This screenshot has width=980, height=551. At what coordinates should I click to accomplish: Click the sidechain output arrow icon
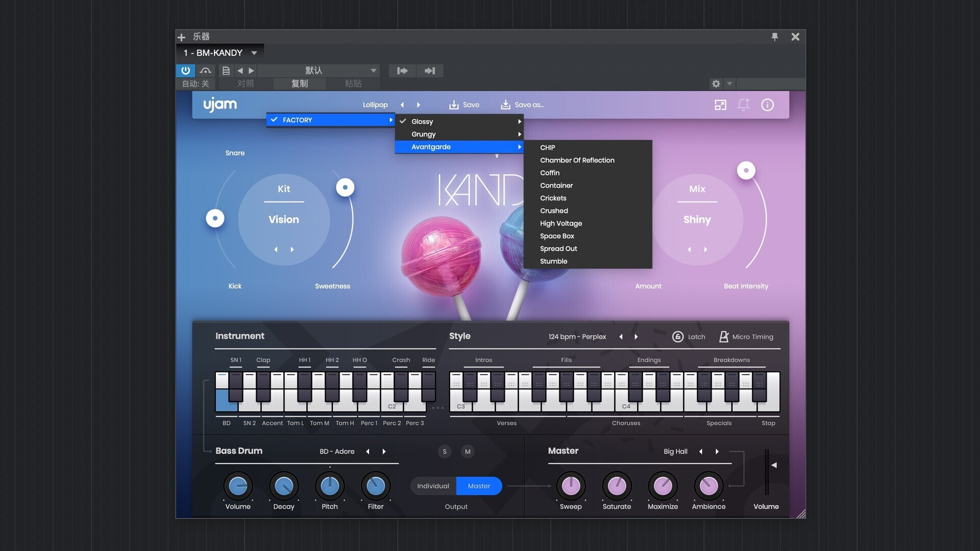point(430,70)
